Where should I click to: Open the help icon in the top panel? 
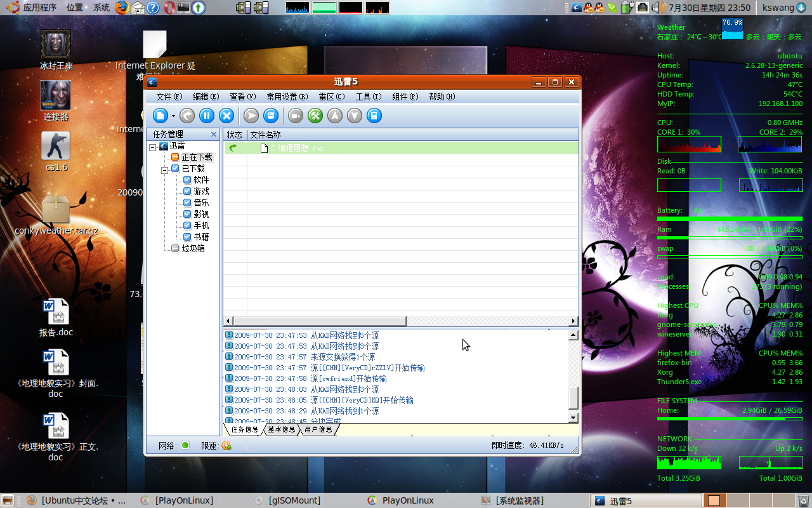point(153,8)
